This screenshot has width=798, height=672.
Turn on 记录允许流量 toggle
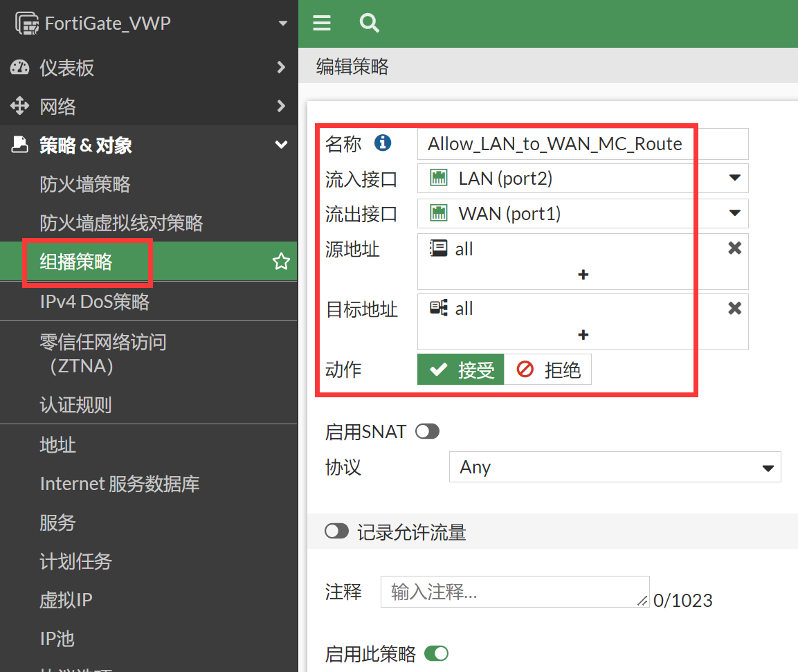336,532
